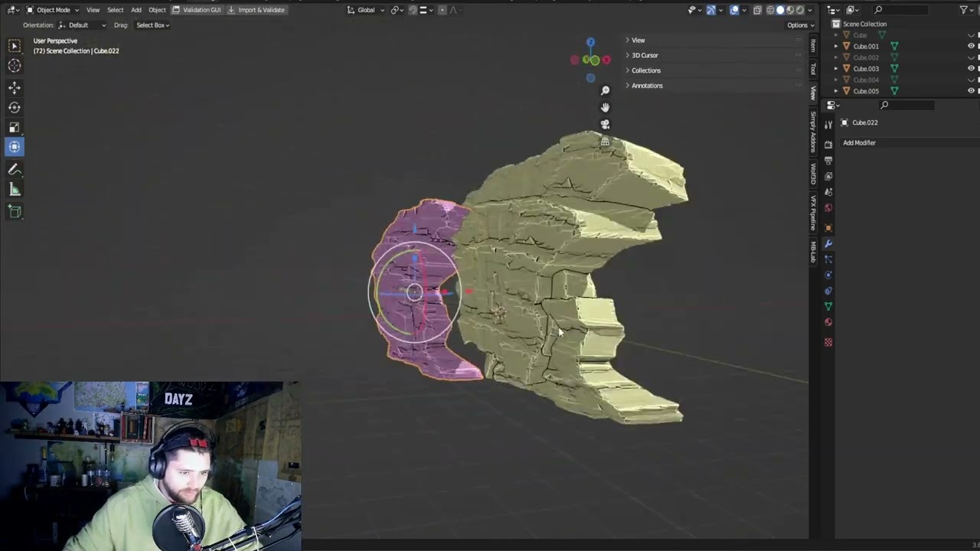Image resolution: width=980 pixels, height=551 pixels.
Task: Select the Scale tool
Action: pyautogui.click(x=15, y=128)
